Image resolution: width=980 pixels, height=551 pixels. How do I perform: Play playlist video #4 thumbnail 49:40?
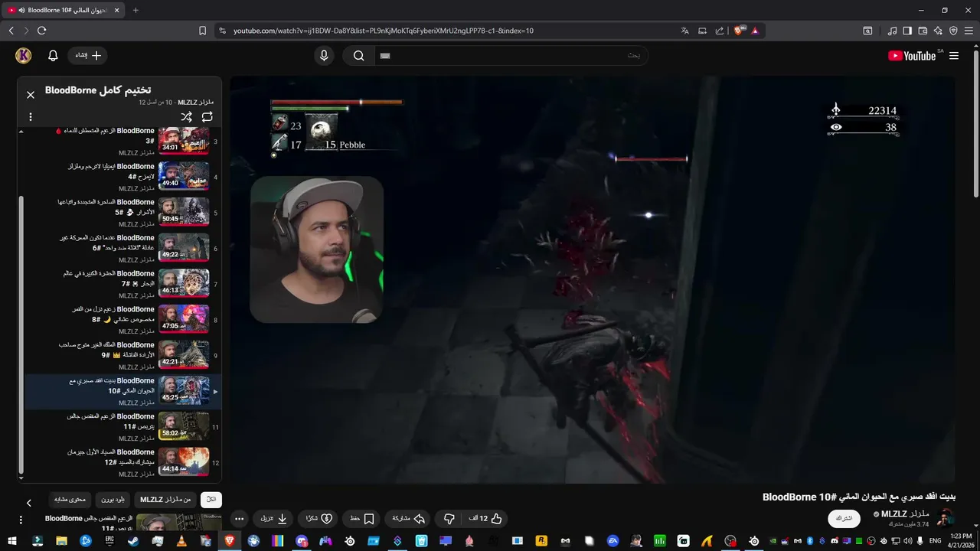[184, 176]
